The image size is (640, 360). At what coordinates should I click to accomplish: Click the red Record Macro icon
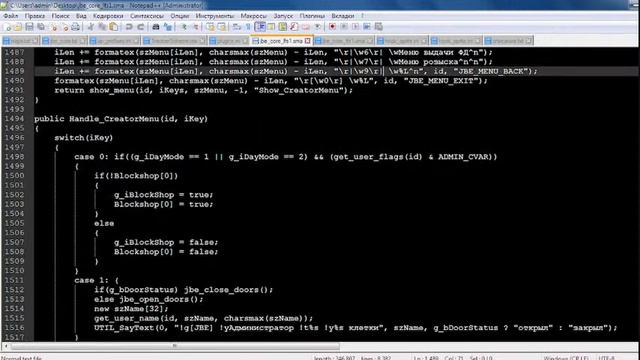click(332, 27)
